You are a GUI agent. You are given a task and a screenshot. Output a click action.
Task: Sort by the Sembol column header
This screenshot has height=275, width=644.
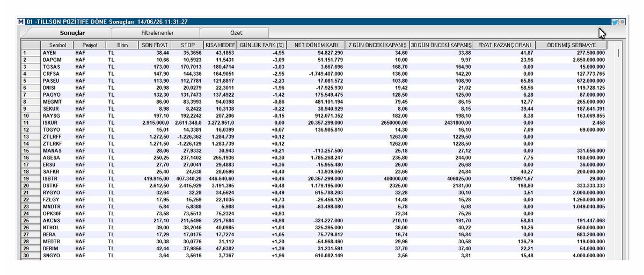57,46
